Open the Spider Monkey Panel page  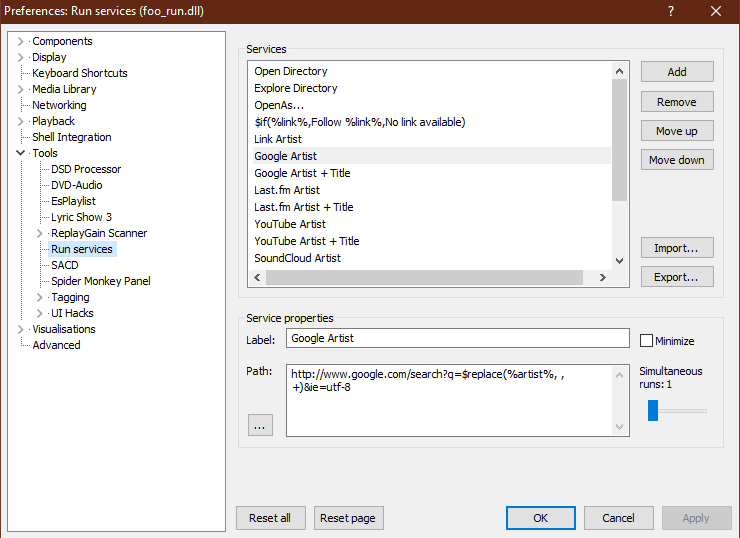point(100,281)
